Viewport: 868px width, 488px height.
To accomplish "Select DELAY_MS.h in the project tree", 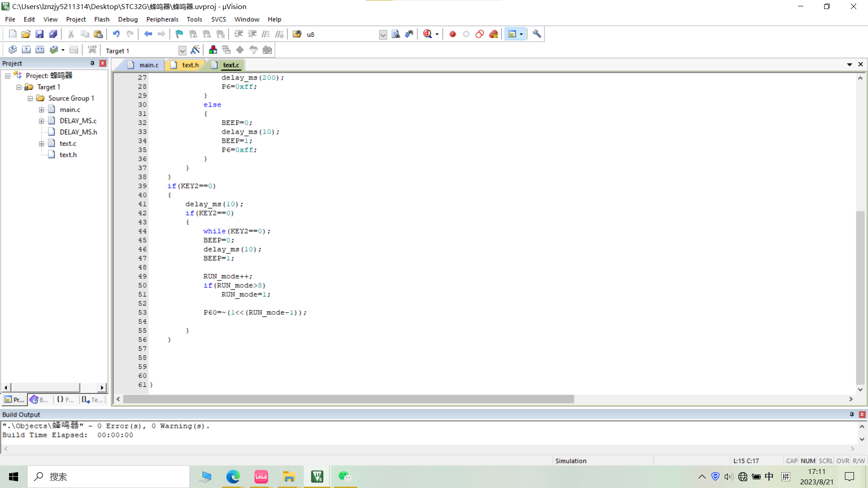I will point(78,132).
